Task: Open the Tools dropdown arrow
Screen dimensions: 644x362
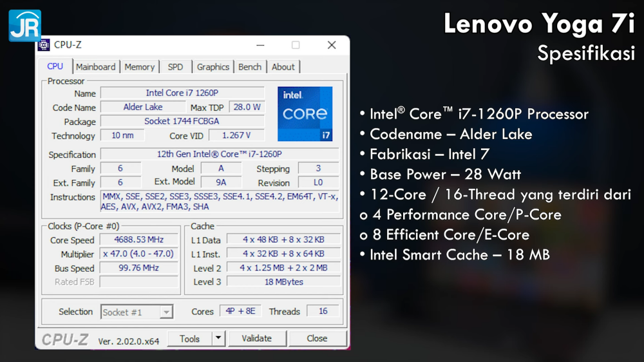Action: point(218,338)
